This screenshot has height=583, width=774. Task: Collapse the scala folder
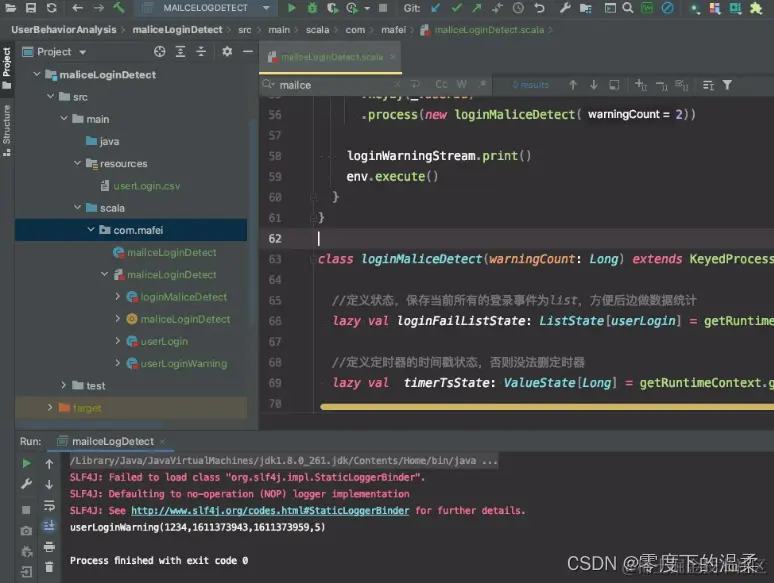tap(77, 207)
